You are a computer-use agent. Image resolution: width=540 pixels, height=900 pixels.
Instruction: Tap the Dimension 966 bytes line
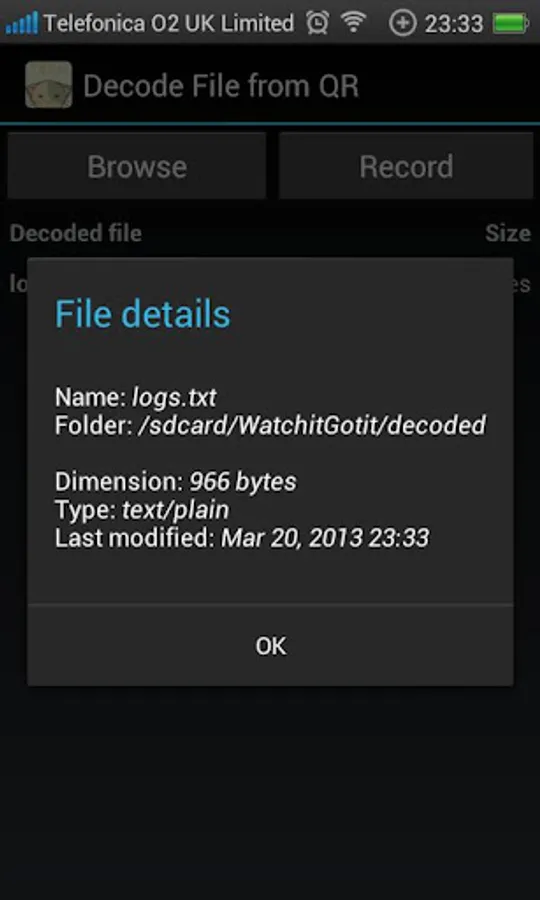pyautogui.click(x=176, y=482)
